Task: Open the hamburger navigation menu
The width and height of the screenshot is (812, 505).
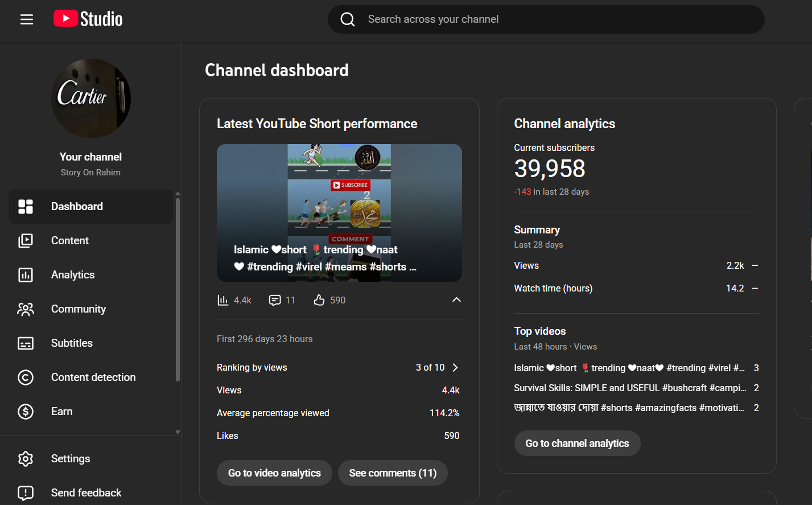Action: point(27,19)
